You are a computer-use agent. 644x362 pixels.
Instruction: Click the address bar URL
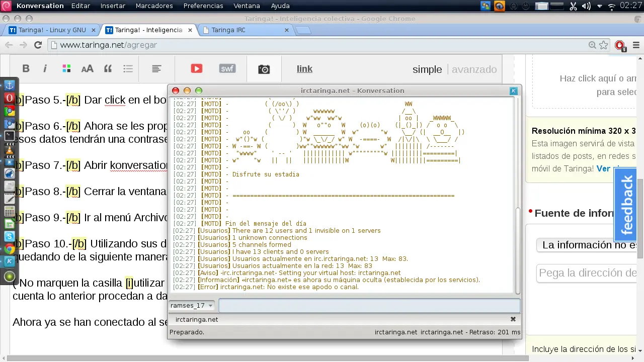(x=108, y=45)
